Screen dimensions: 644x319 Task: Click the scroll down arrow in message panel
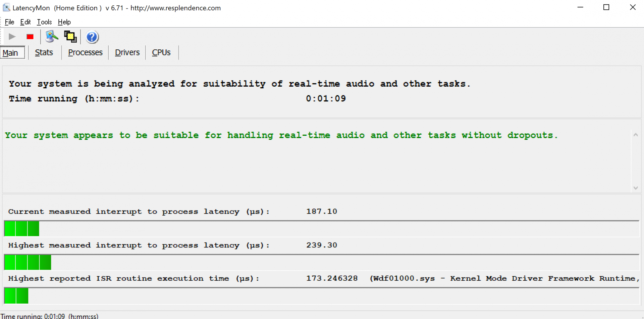coord(635,188)
